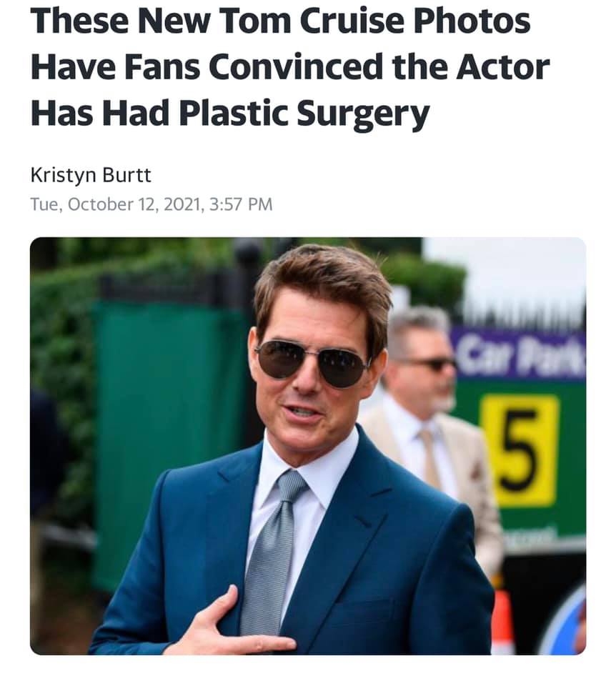Click the year 2021 in the date

(182, 204)
